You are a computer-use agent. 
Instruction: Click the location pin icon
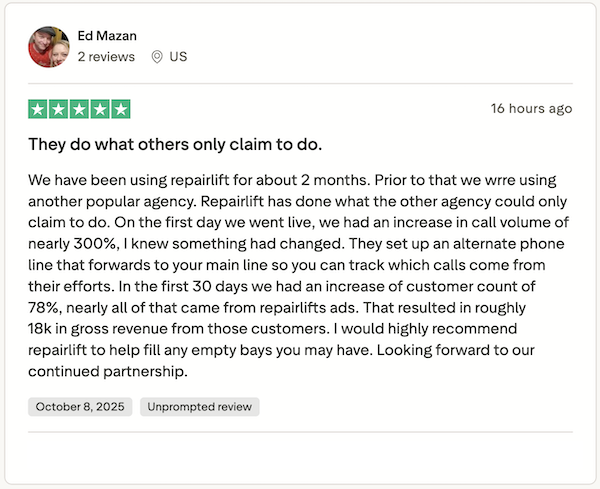tap(157, 57)
